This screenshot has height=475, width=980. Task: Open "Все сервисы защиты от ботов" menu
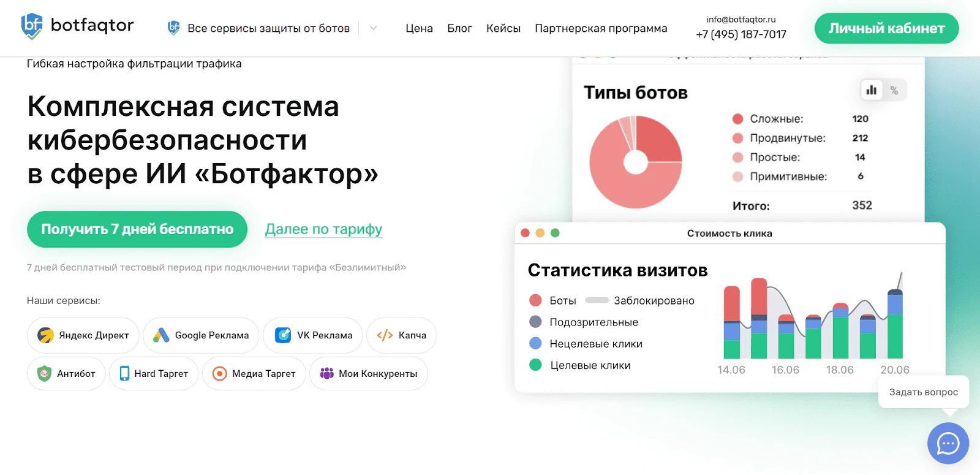point(268,28)
